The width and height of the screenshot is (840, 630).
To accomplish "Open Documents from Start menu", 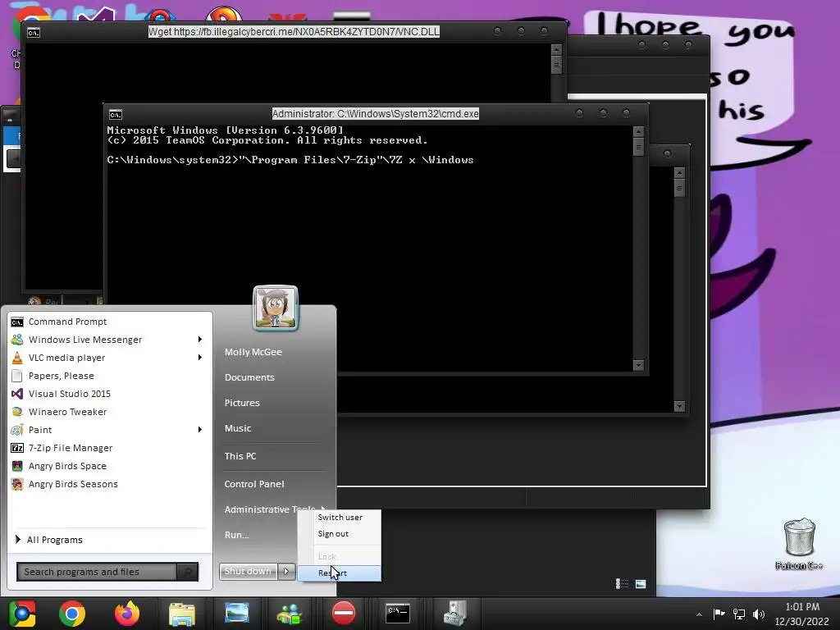I will (249, 377).
